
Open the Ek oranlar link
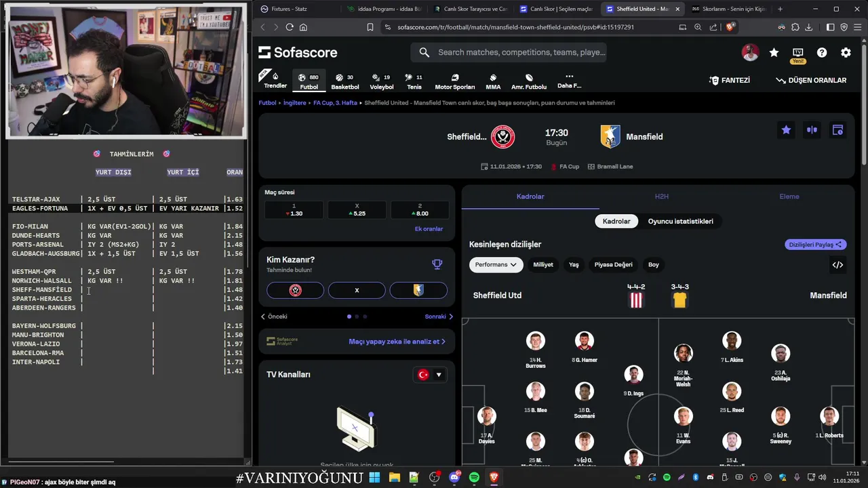[429, 229]
